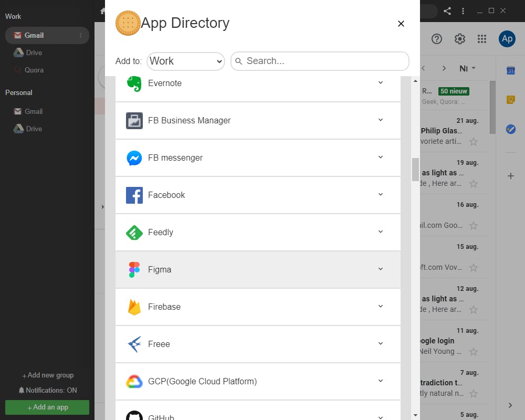The height and width of the screenshot is (420, 525).
Task: Open the three-dot menu in title bar
Action: click(x=463, y=10)
